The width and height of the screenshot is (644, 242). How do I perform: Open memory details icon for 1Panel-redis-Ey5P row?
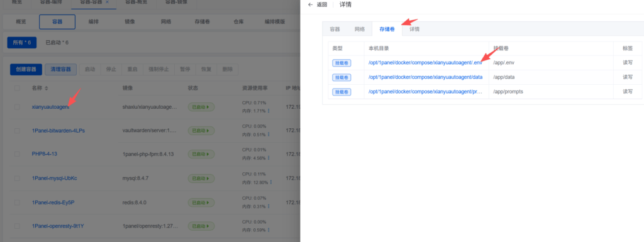click(x=269, y=206)
